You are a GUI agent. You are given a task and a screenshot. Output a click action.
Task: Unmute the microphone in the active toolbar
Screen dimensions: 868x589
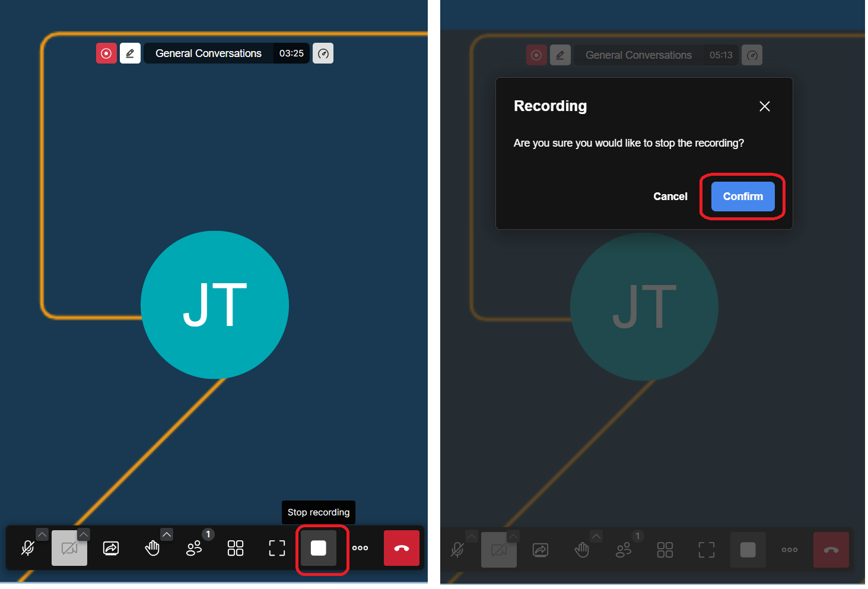(x=27, y=548)
